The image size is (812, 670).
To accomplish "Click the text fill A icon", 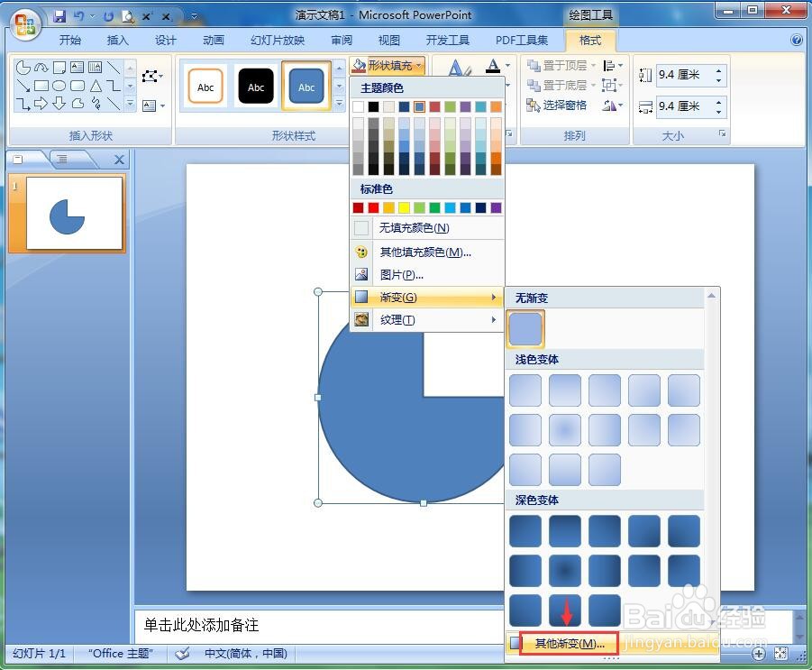I will (494, 66).
